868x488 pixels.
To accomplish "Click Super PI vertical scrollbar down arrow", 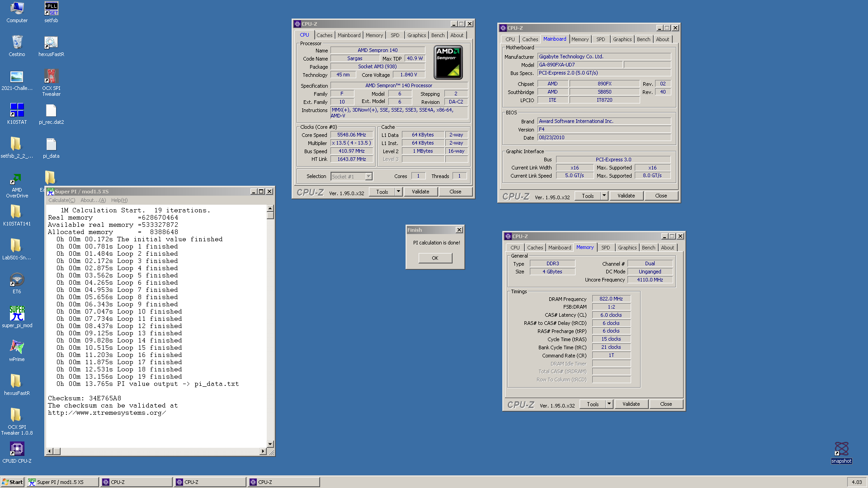I will pos(270,444).
